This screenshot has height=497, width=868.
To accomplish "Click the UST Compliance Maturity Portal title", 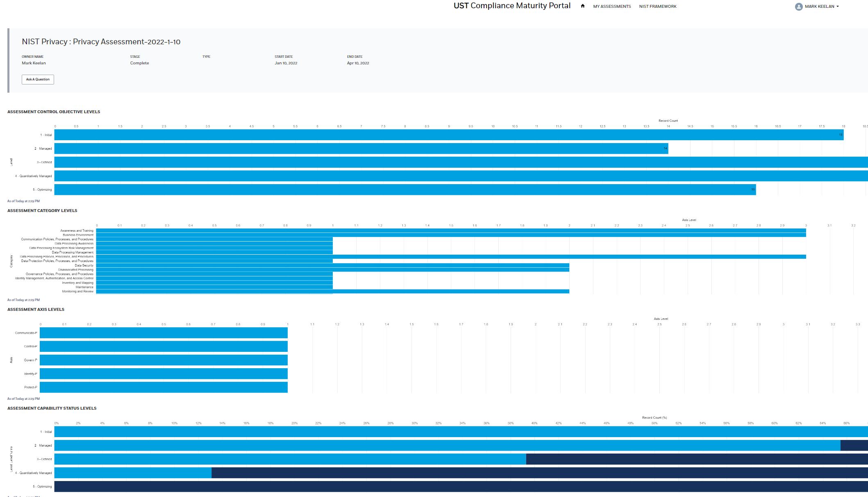I will [x=512, y=6].
